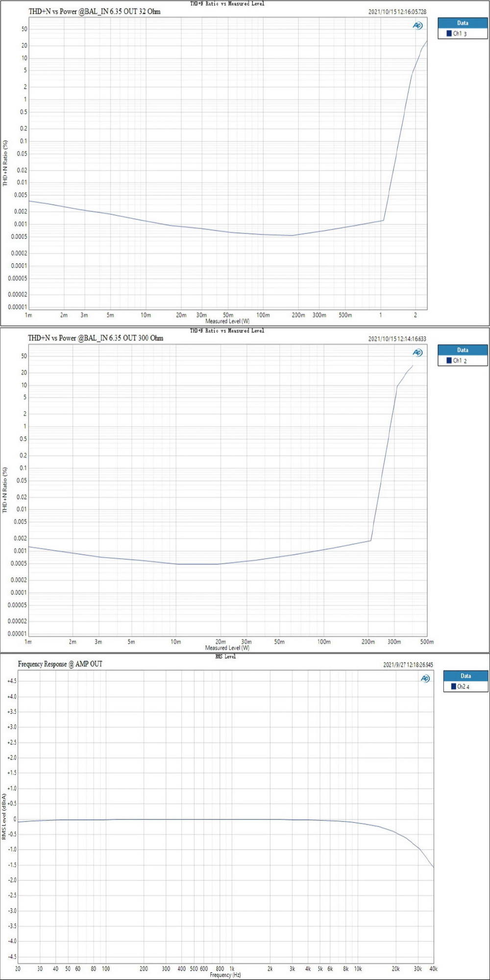
Task: Click THD+N Ratio (%) axis label on 300 Ohm graph
Action: point(5,490)
